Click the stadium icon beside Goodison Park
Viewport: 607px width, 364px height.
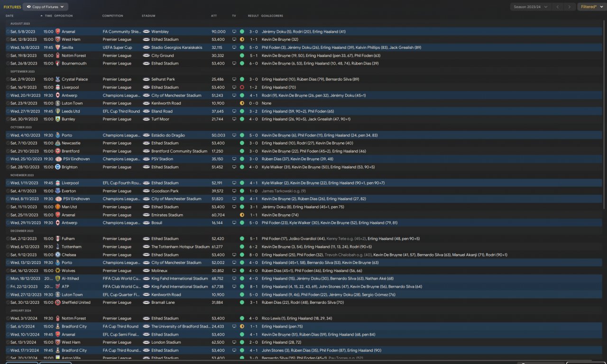coord(146,191)
